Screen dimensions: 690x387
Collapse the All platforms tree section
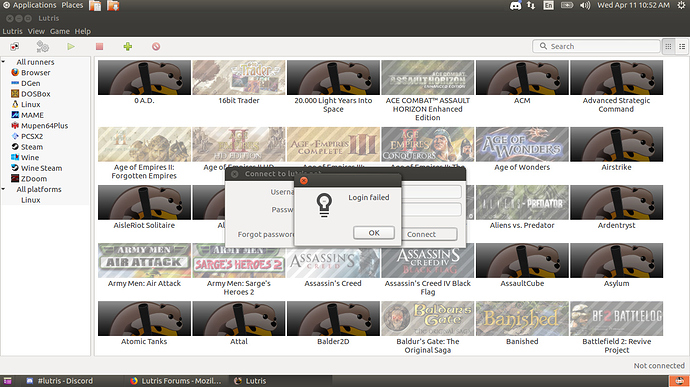tap(4, 189)
